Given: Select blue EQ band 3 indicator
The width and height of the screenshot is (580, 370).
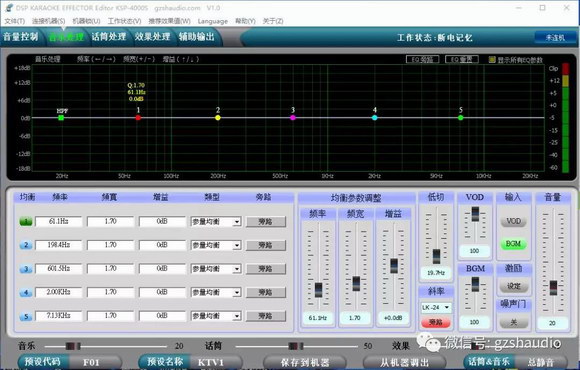Looking at the screenshot, I should point(26,269).
